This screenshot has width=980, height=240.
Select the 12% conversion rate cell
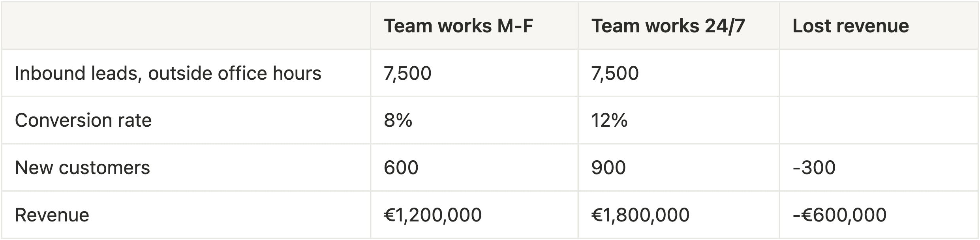tap(679, 120)
